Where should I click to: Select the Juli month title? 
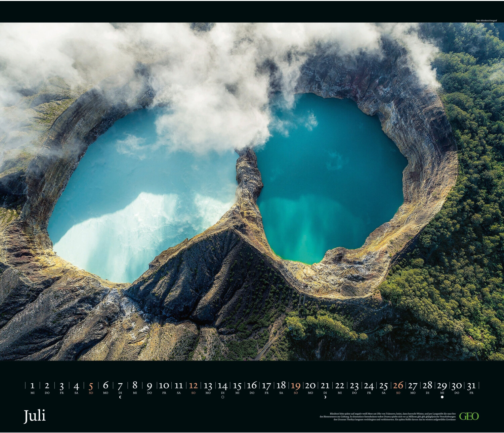(35, 416)
